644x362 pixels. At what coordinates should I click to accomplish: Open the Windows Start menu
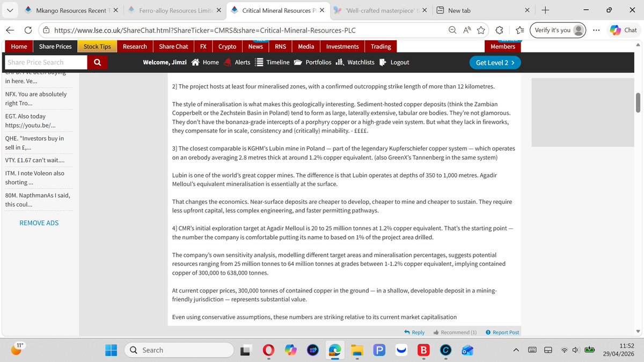[111, 350]
